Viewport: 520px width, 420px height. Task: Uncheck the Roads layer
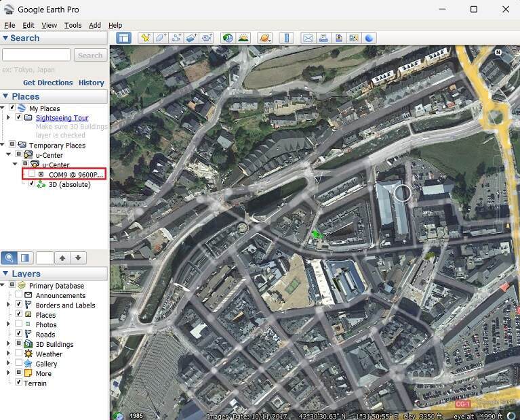[19, 334]
